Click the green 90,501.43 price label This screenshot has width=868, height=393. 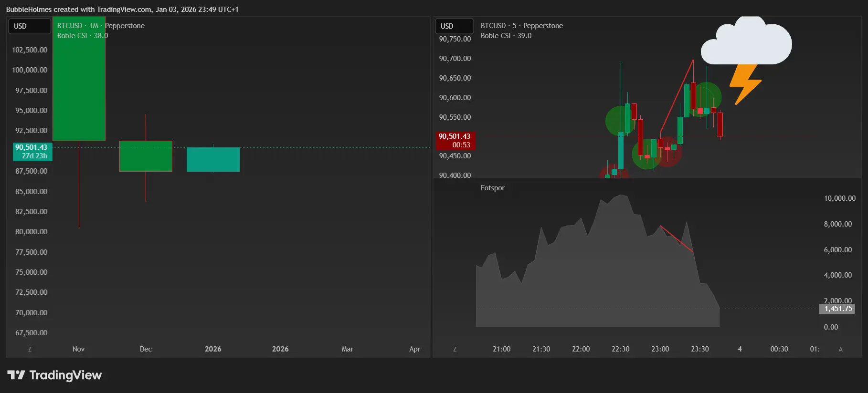(32, 152)
